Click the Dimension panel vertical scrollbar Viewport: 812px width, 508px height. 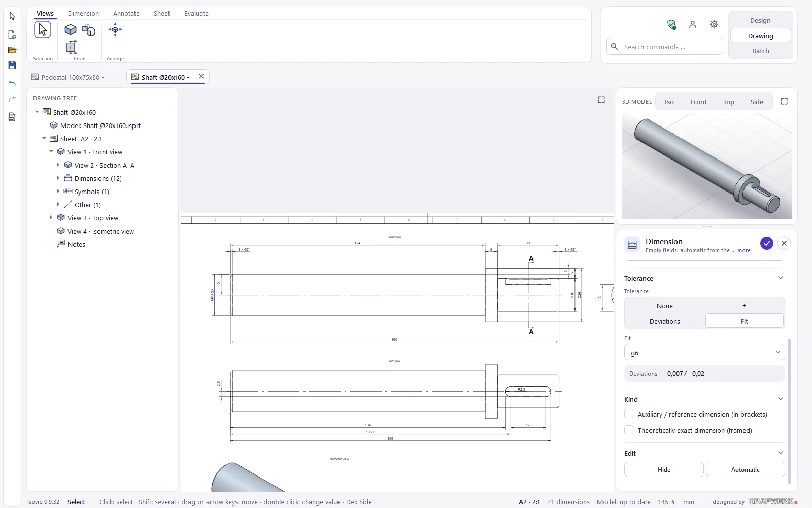[x=789, y=410]
